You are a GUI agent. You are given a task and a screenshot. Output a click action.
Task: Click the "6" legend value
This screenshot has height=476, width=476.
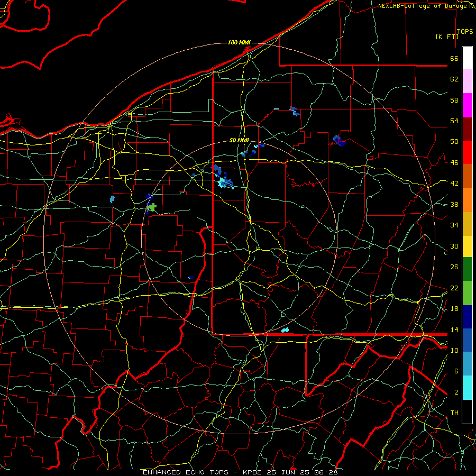click(x=456, y=371)
